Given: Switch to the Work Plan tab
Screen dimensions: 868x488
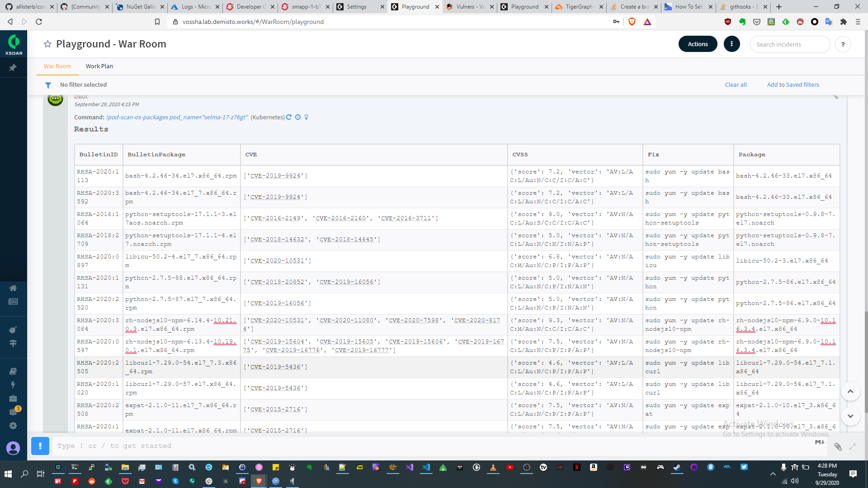Looking at the screenshot, I should 99,66.
